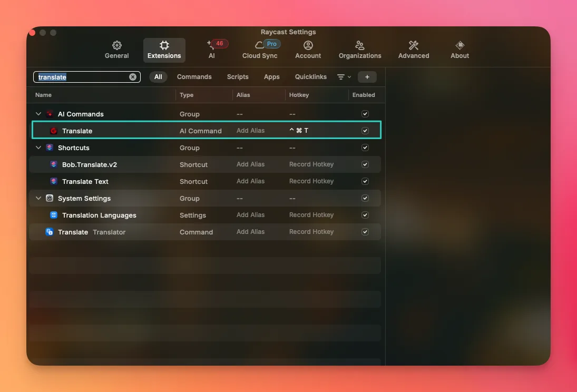The width and height of the screenshot is (577, 392).
Task: Select the All filter
Action: [158, 77]
